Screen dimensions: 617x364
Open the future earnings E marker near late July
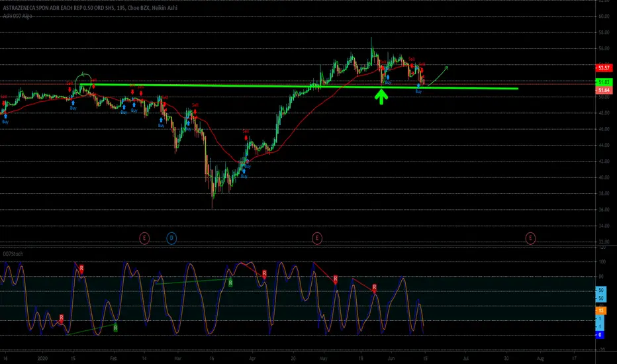coord(530,238)
